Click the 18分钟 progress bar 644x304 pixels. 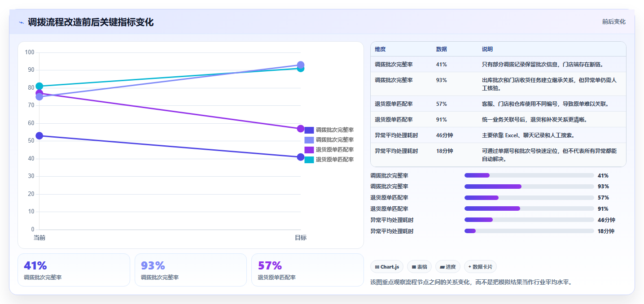click(x=529, y=231)
